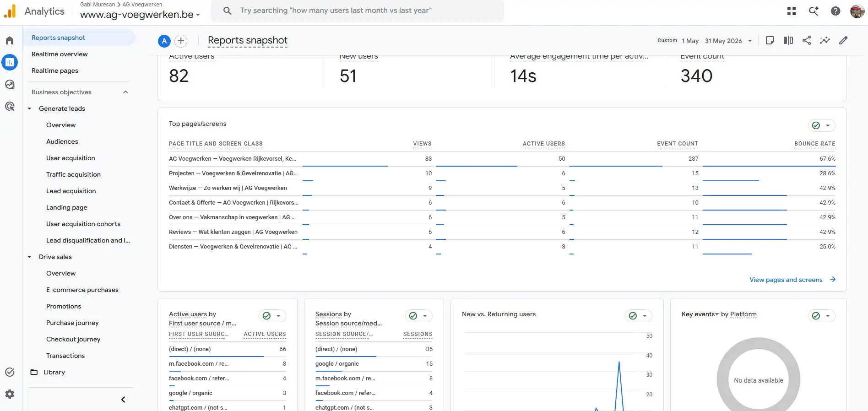The image size is (868, 411).
Task: Open the Help question mark icon
Action: tap(835, 11)
